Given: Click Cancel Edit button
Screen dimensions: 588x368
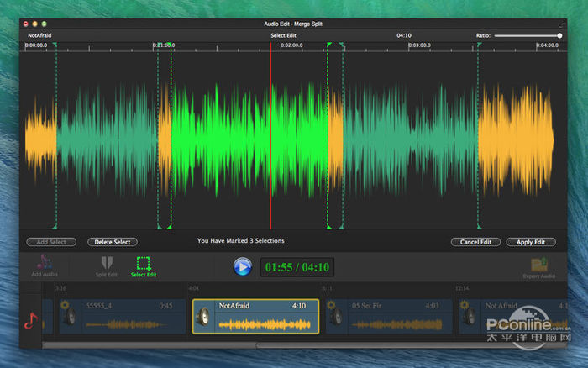Looking at the screenshot, I should coord(475,242).
